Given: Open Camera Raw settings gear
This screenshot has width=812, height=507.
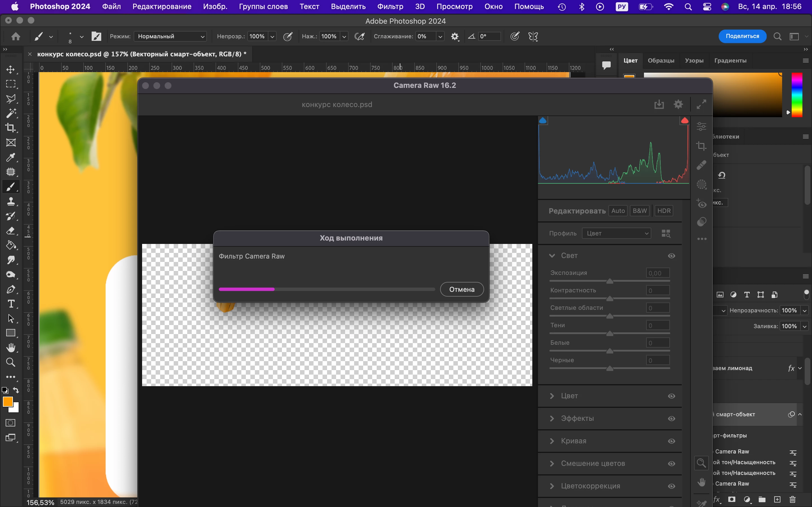Looking at the screenshot, I should coord(678,104).
